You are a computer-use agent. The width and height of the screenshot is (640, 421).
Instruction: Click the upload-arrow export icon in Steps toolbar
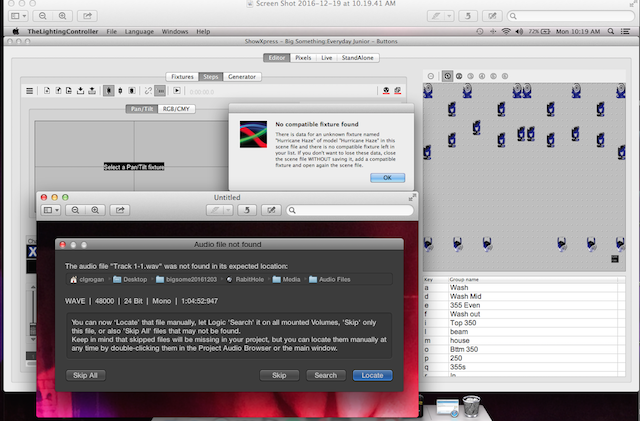tap(92, 91)
